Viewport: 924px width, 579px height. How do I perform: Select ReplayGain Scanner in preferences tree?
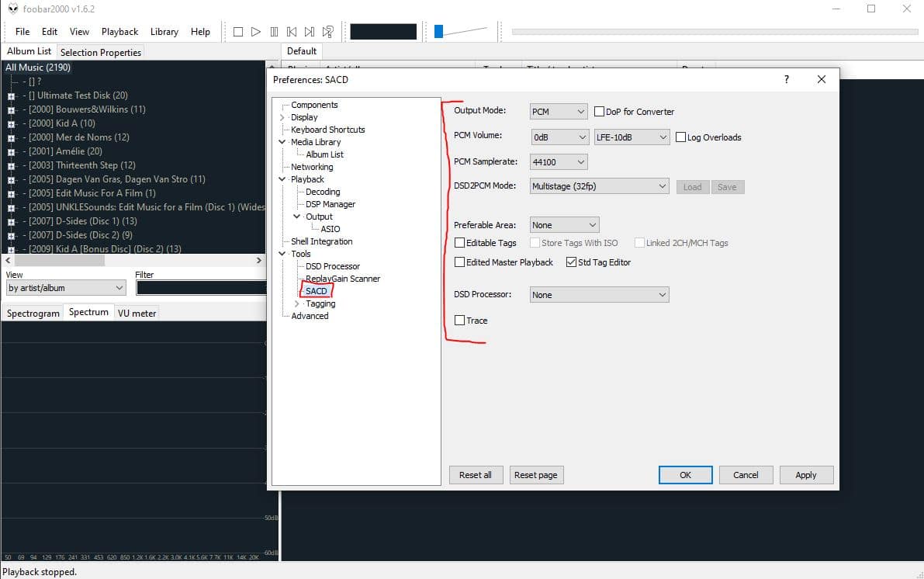(342, 279)
